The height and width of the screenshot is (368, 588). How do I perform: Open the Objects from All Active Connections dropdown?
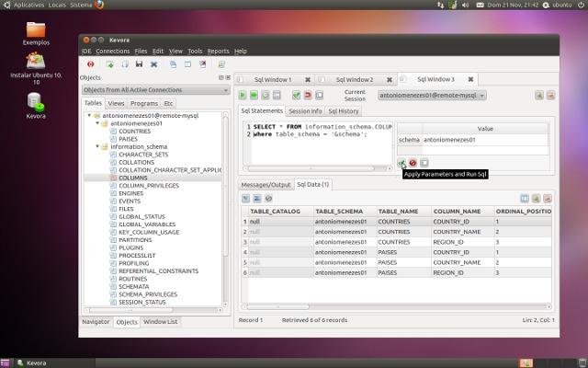click(x=154, y=90)
